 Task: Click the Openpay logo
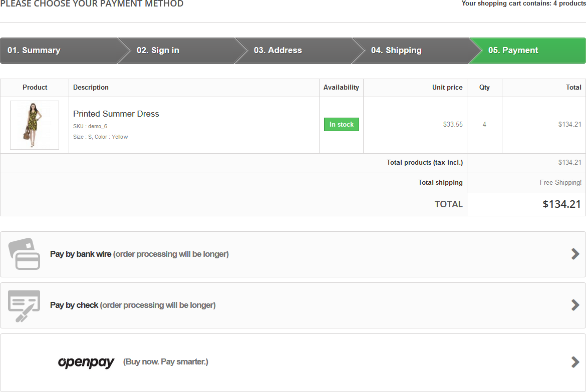tap(86, 362)
